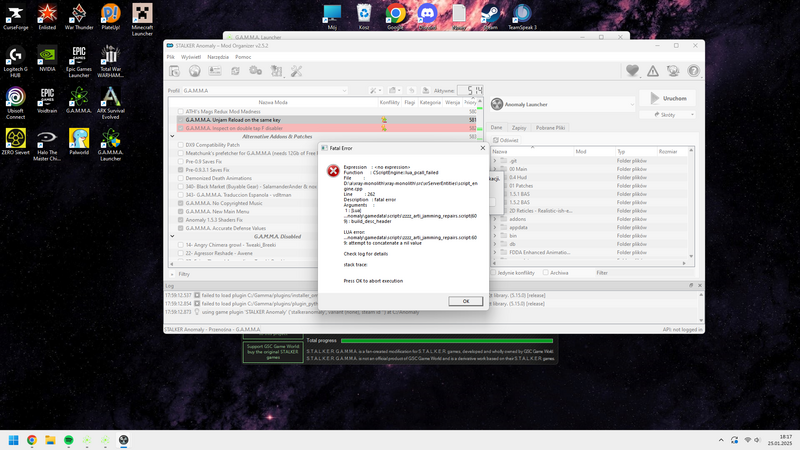
Task: Switch to the Zapisy tab
Action: pos(519,128)
